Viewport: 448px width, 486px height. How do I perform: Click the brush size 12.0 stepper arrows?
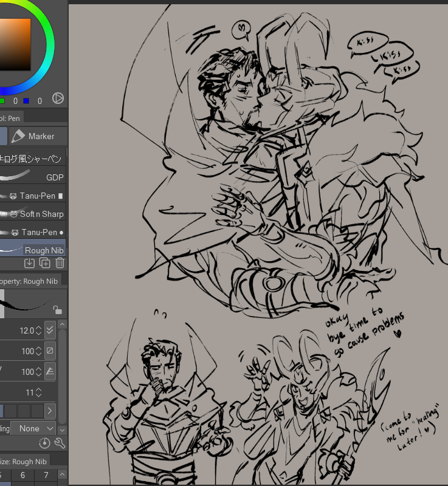(x=38, y=330)
